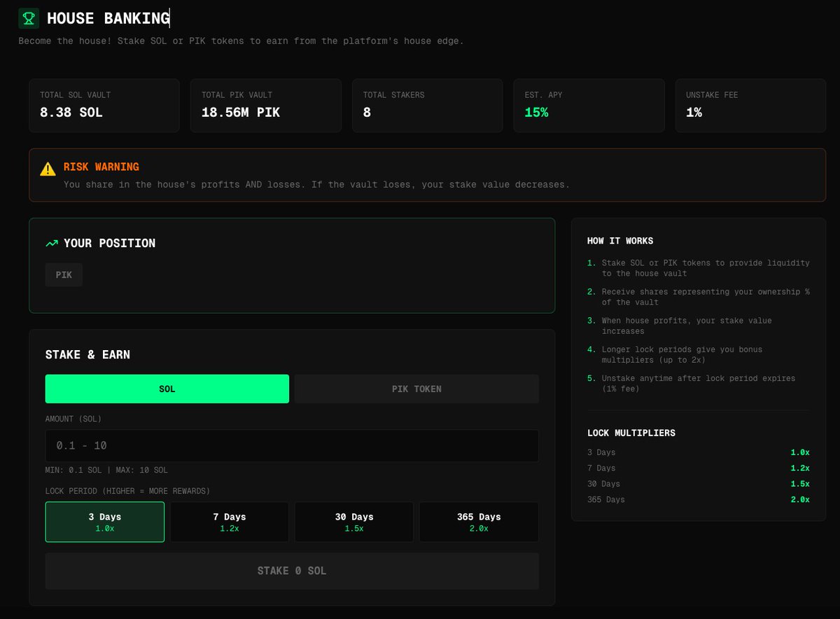Click the House Banking page title
Screen dimensions: 840x619
pos(108,18)
